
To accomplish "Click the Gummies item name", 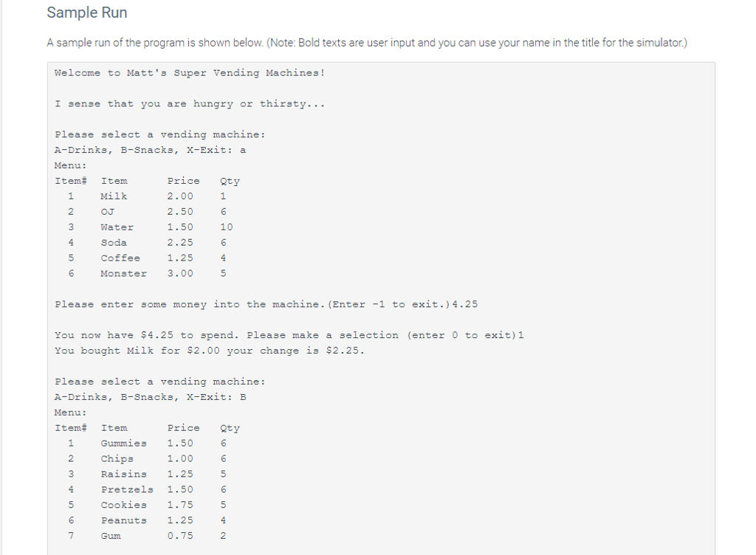I will (123, 444).
